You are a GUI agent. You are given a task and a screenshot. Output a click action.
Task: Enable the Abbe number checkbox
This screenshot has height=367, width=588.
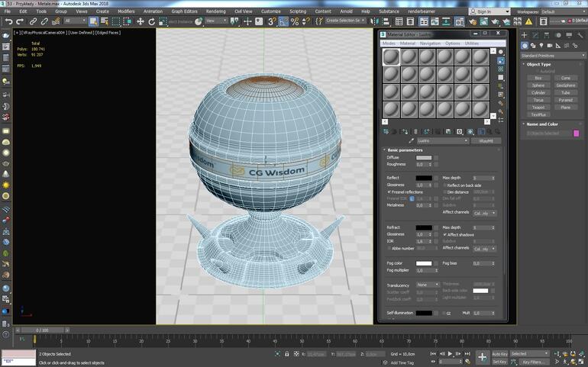389,248
